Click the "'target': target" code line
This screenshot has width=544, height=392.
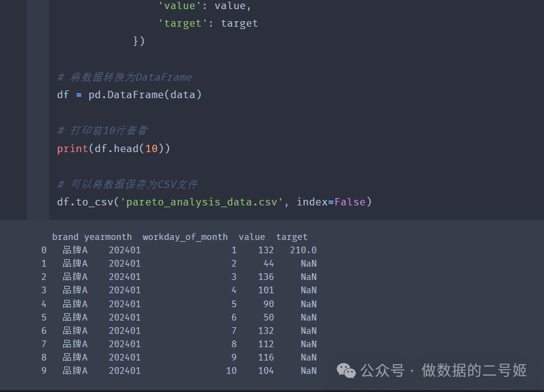[x=208, y=23]
